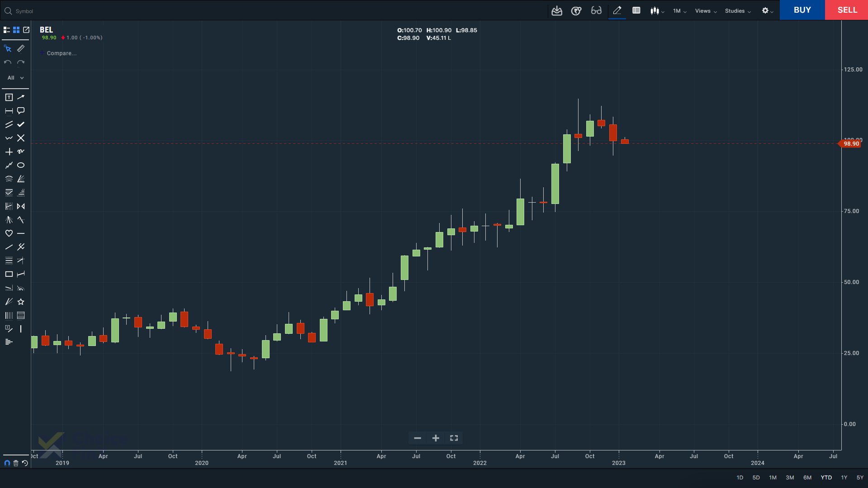
Task: Open the rupee coin icon tool
Action: (576, 11)
